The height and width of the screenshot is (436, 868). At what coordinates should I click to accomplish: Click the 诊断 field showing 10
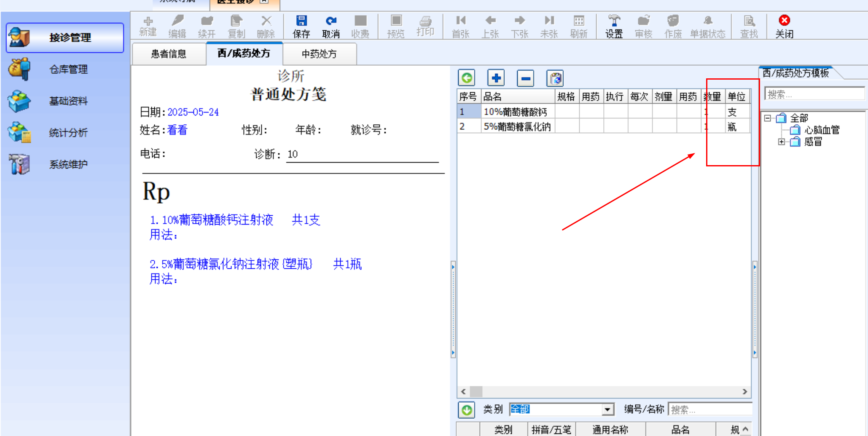click(362, 154)
